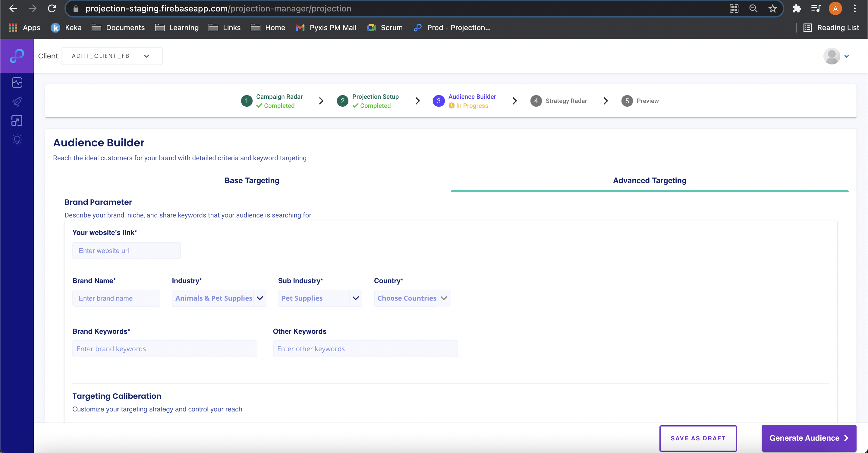Open the rocket launch tool in sidebar
Image resolution: width=868 pixels, height=453 pixels.
[x=17, y=102]
